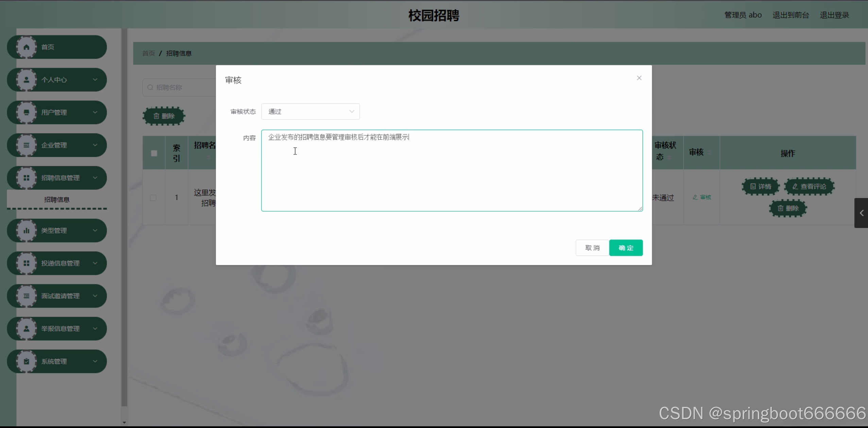868x428 pixels.
Task: Click the arrow tab on the right edge
Action: tap(861, 213)
